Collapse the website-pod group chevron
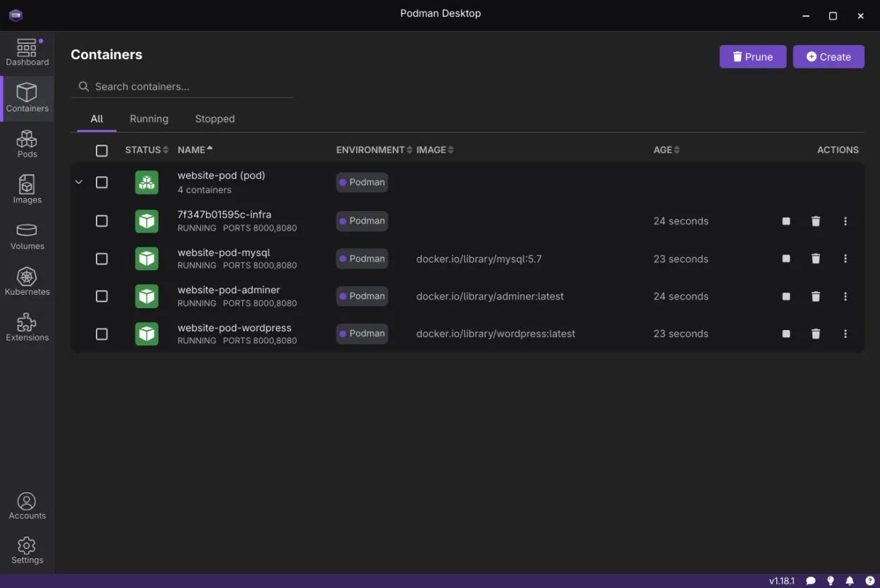 click(79, 183)
